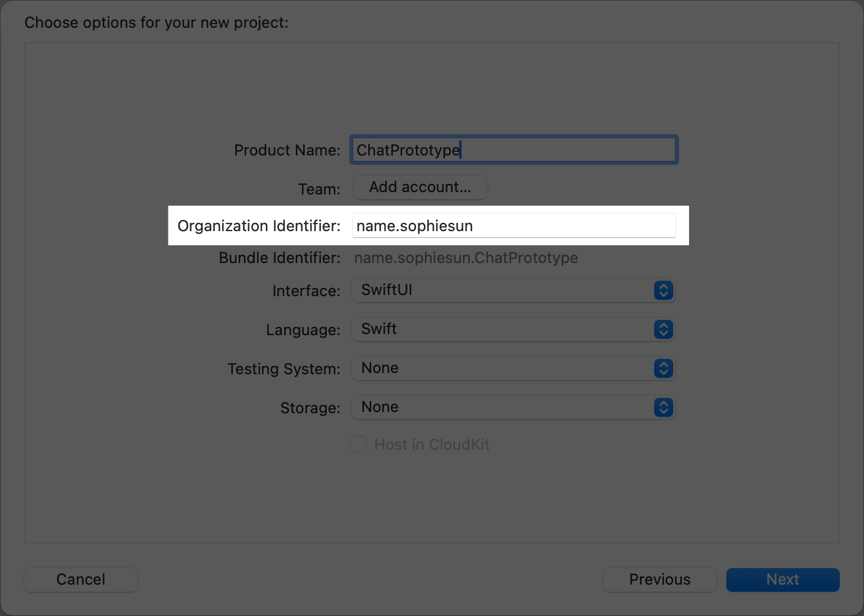This screenshot has width=864, height=616.
Task: Click the 'Organization Identifier:' label
Action: (259, 226)
